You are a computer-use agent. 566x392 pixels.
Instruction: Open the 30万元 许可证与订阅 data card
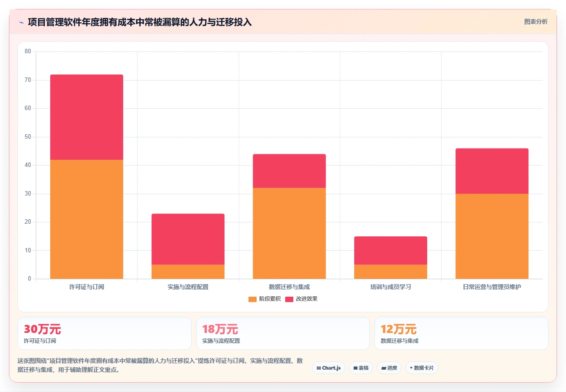click(x=105, y=333)
